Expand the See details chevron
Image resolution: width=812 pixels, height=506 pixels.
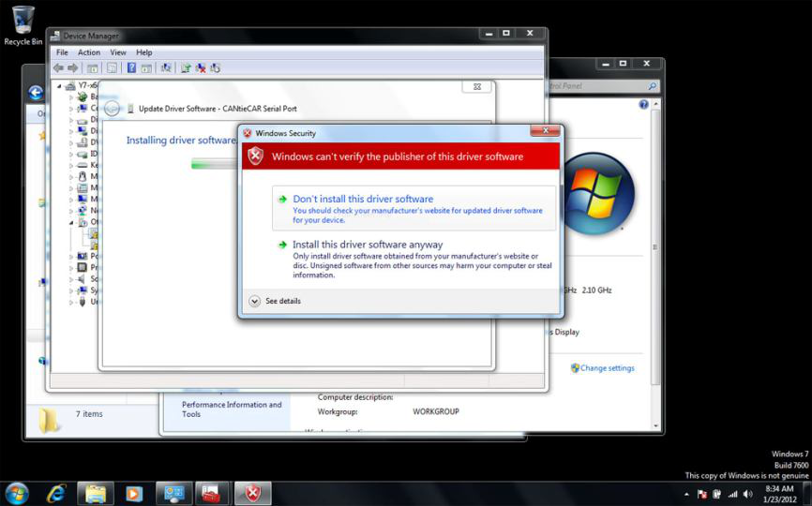[x=254, y=301]
